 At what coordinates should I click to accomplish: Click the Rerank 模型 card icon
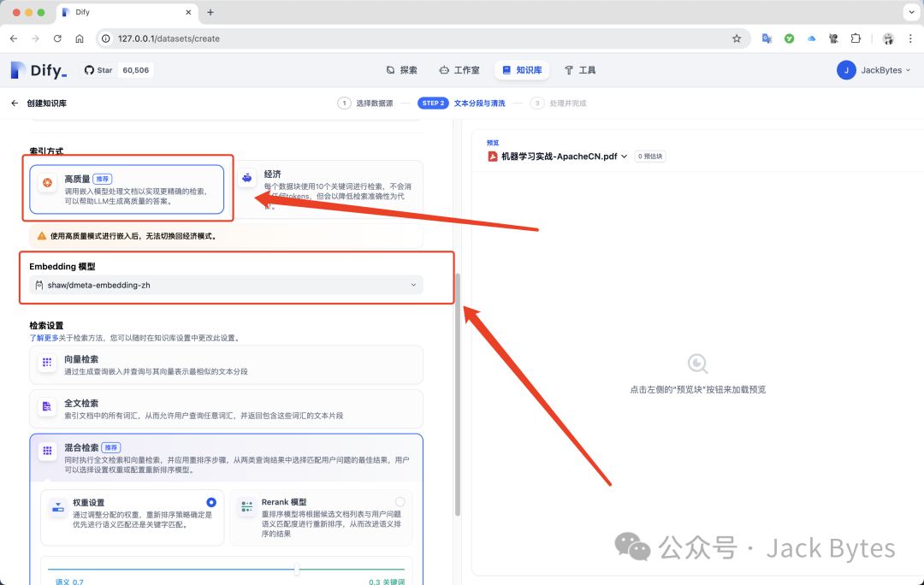pyautogui.click(x=247, y=506)
